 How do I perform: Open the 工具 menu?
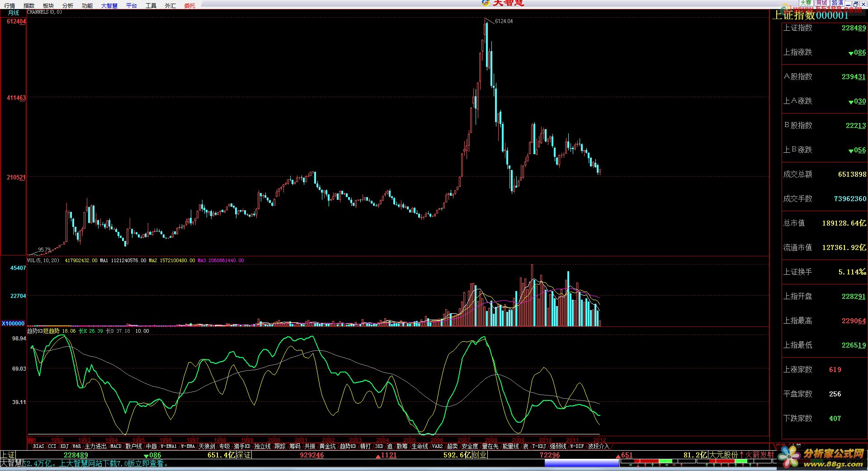tap(151, 6)
